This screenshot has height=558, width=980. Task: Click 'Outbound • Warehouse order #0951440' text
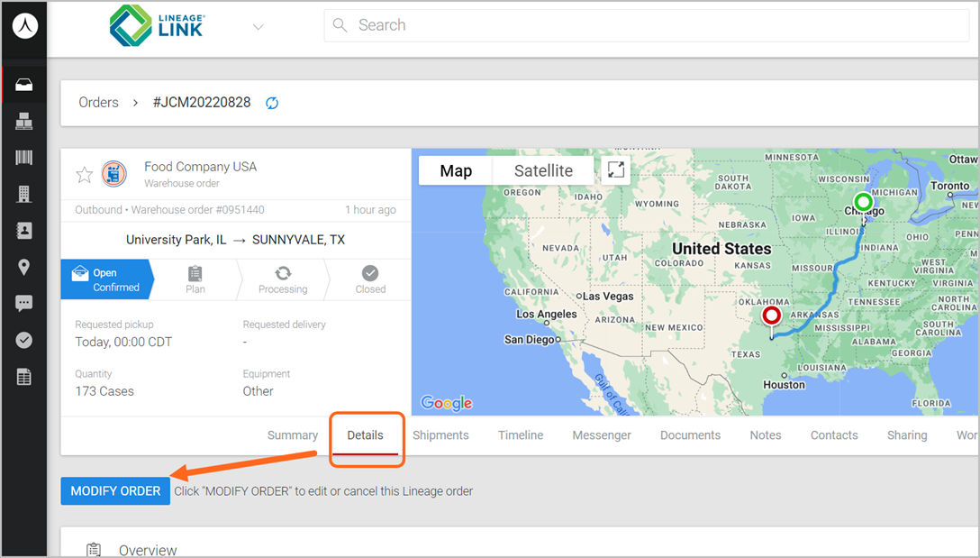pyautogui.click(x=169, y=210)
